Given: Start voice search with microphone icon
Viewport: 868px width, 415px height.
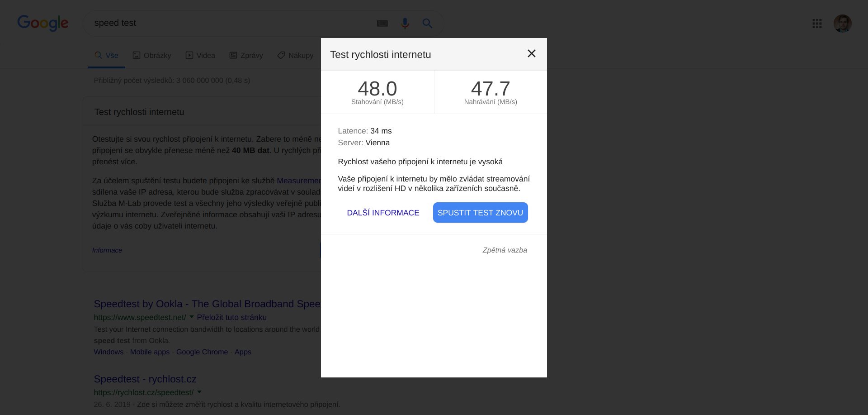Looking at the screenshot, I should click(405, 23).
